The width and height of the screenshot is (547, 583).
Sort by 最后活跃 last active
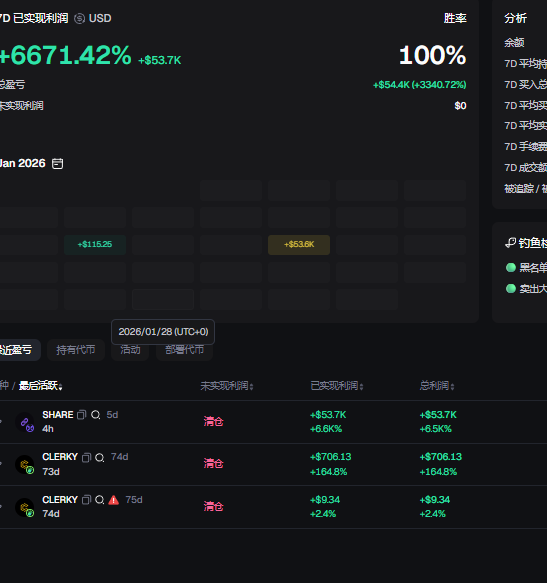click(x=41, y=386)
